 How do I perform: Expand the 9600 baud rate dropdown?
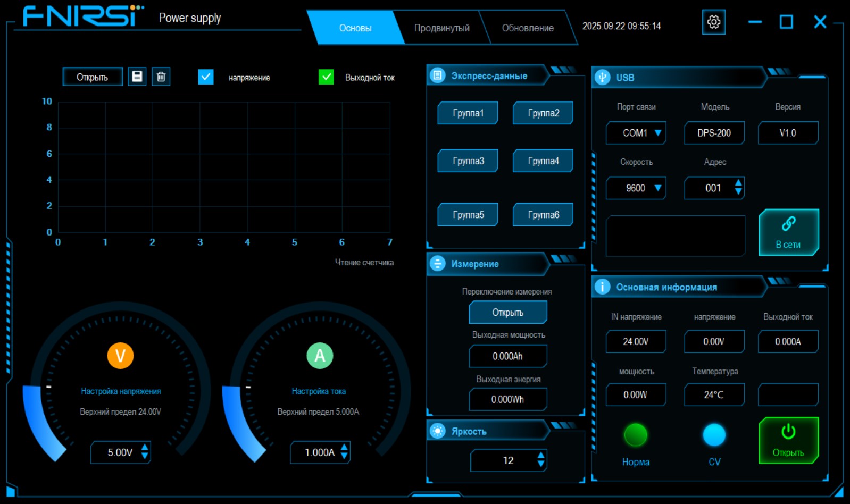coord(658,188)
